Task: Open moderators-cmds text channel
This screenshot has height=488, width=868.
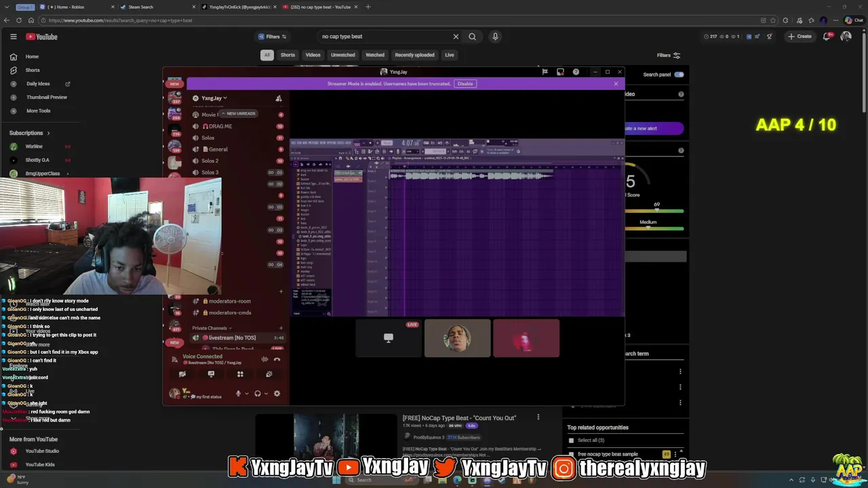Action: [x=237, y=312]
